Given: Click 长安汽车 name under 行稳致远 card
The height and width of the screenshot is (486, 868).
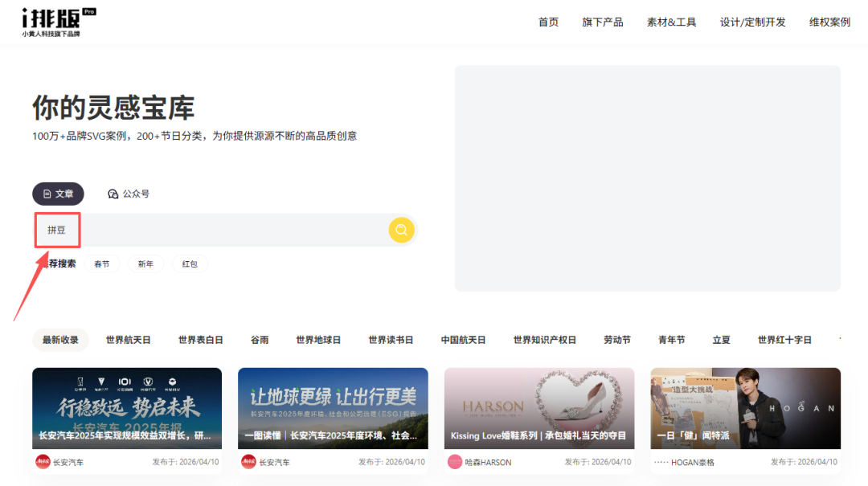Looking at the screenshot, I should coord(68,462).
